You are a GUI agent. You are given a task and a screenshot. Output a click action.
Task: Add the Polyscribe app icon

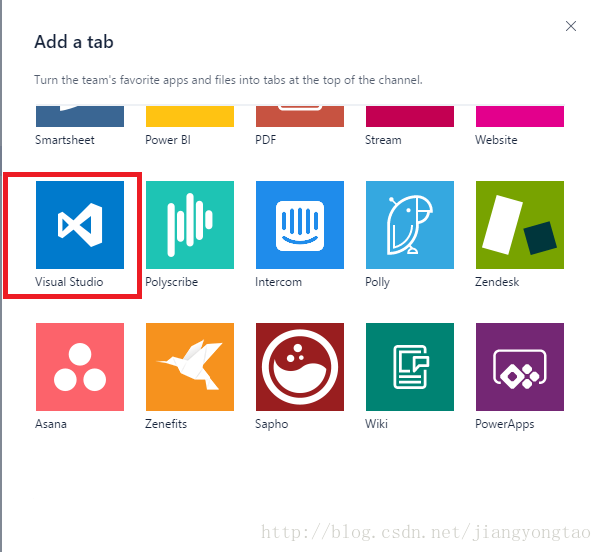pos(190,225)
